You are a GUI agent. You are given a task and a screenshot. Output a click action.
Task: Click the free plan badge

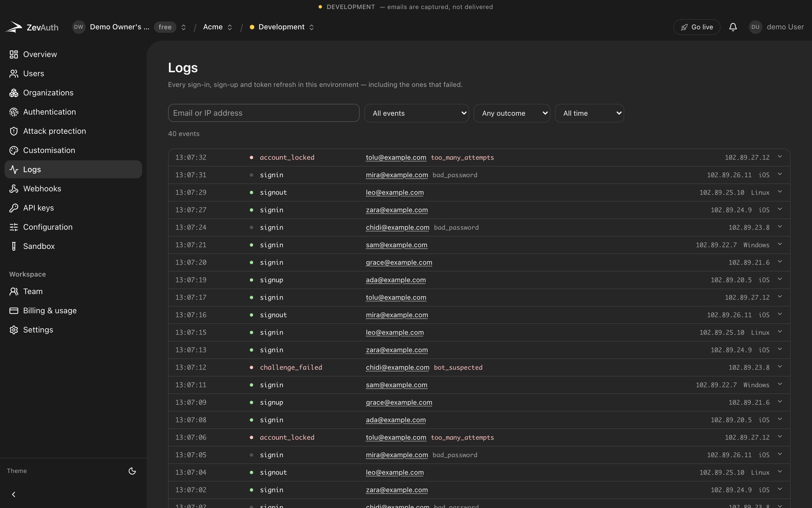click(x=165, y=27)
